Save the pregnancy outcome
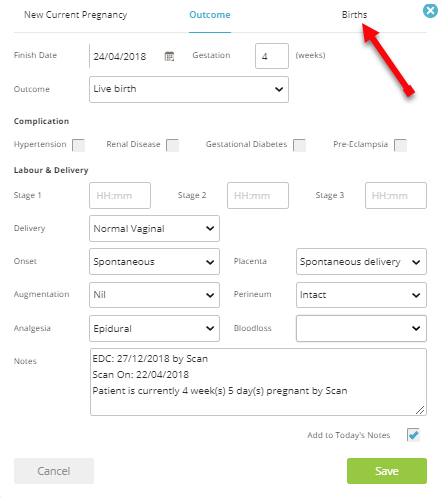 click(387, 471)
